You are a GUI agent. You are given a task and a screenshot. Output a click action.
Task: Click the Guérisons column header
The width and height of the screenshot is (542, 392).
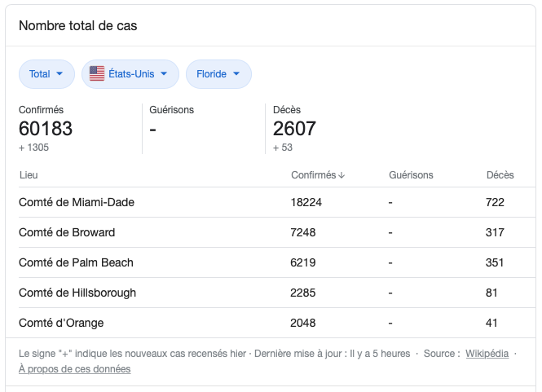pyautogui.click(x=411, y=175)
